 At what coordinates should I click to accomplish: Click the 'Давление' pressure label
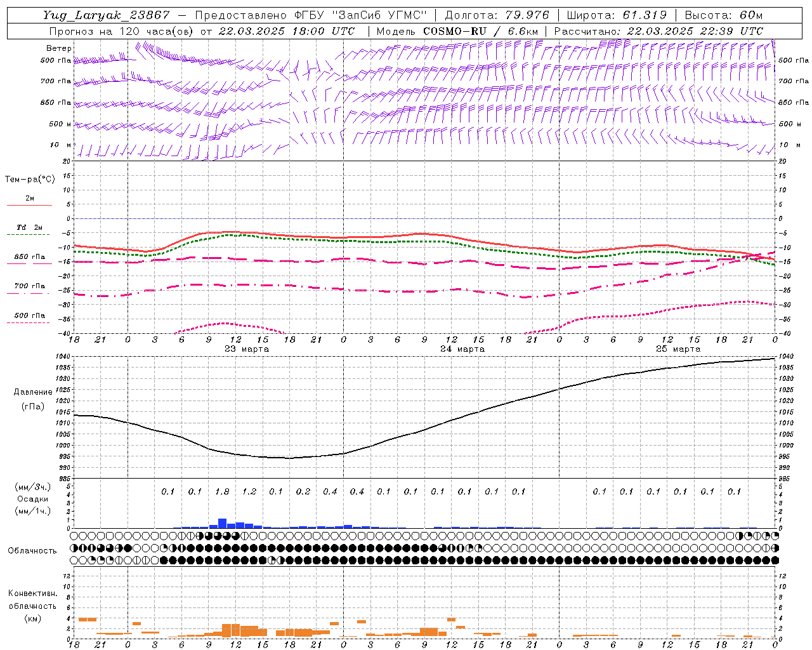(x=32, y=392)
